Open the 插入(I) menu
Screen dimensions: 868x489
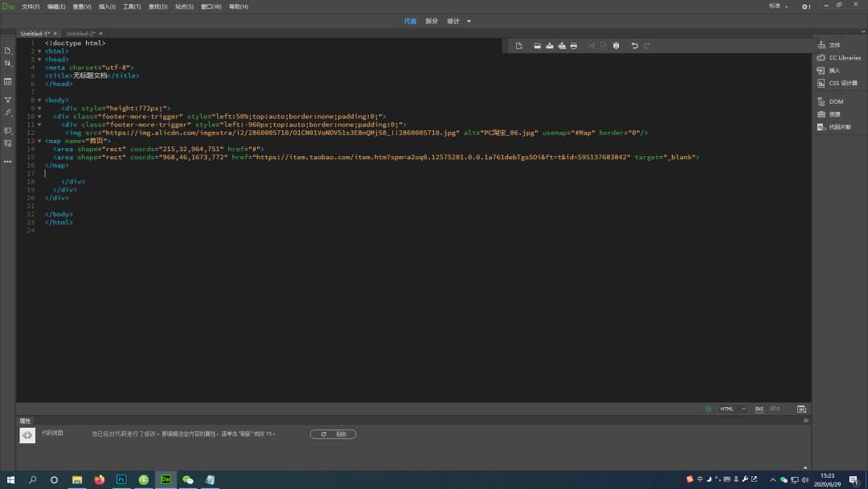pos(107,6)
